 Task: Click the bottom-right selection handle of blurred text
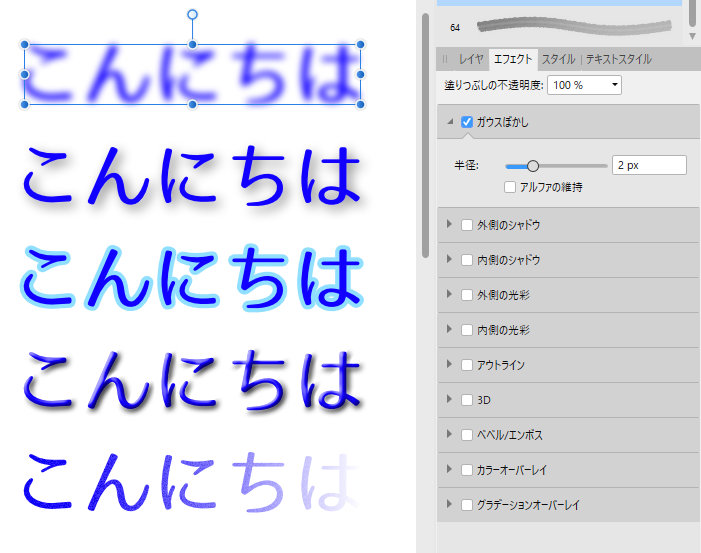[360, 104]
